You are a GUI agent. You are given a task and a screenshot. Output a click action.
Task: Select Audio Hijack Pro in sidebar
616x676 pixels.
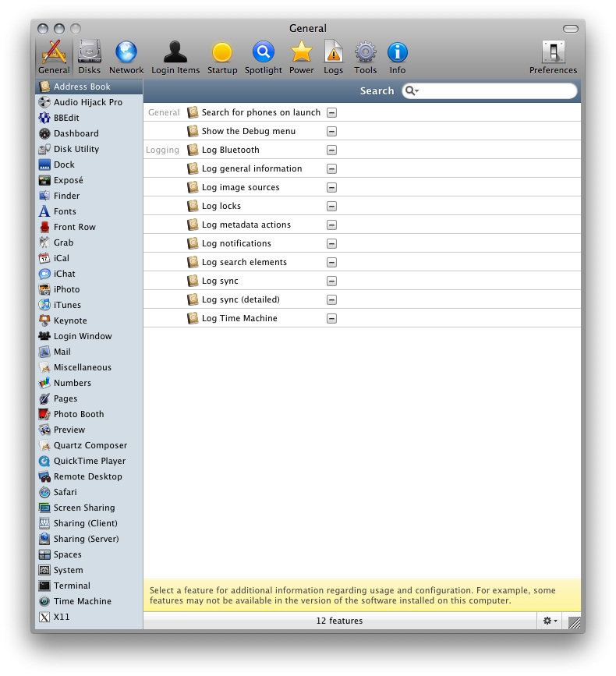pos(89,102)
